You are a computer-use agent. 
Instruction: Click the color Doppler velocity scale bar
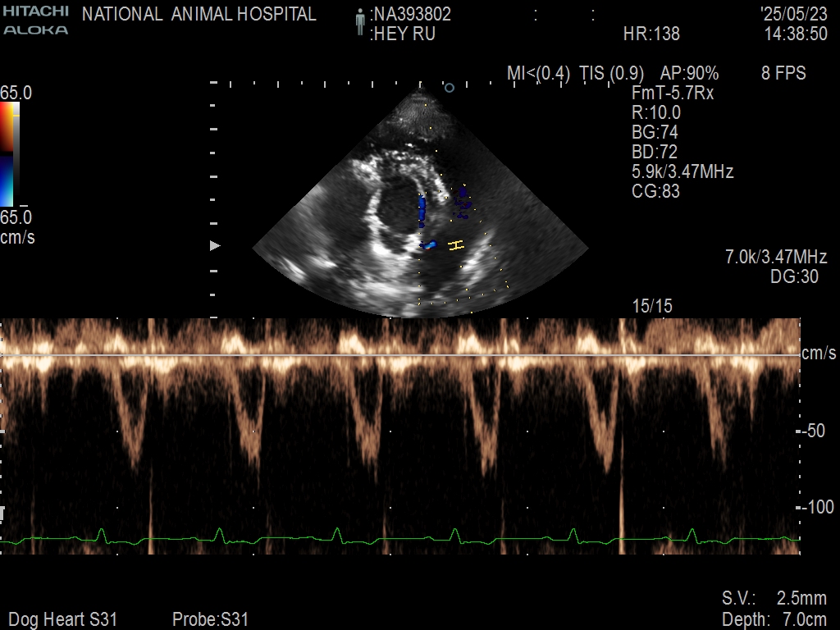pos(8,153)
